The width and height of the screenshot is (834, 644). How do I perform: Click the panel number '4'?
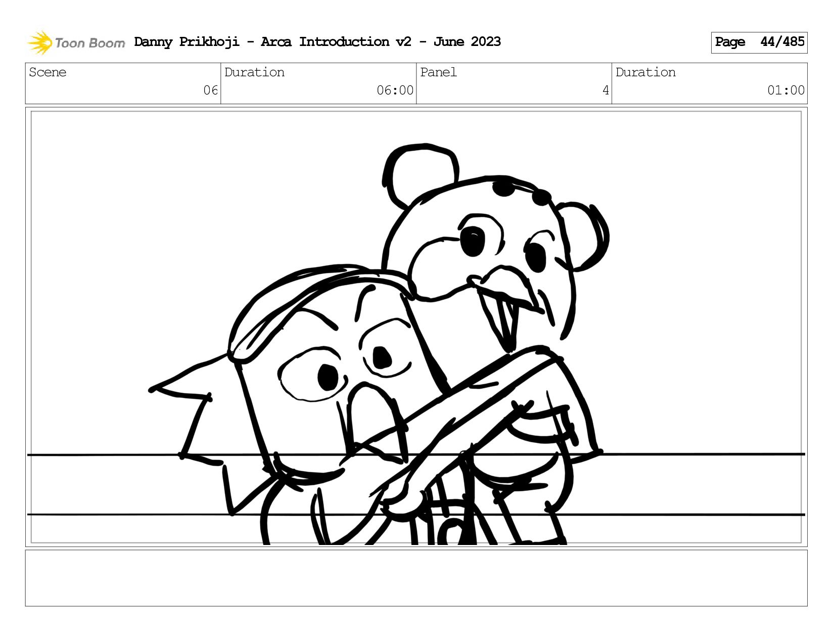click(606, 90)
